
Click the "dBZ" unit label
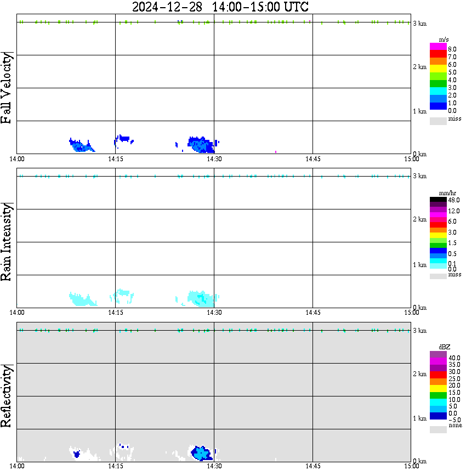[x=445, y=347]
